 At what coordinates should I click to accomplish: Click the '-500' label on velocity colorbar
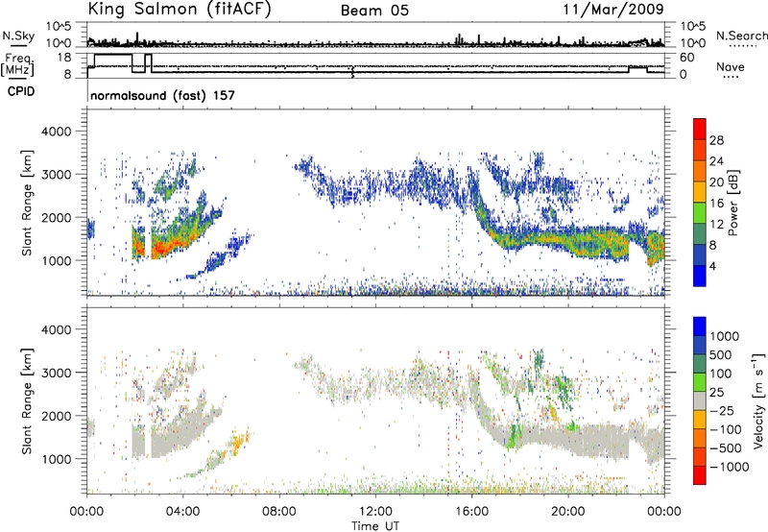[726, 447]
